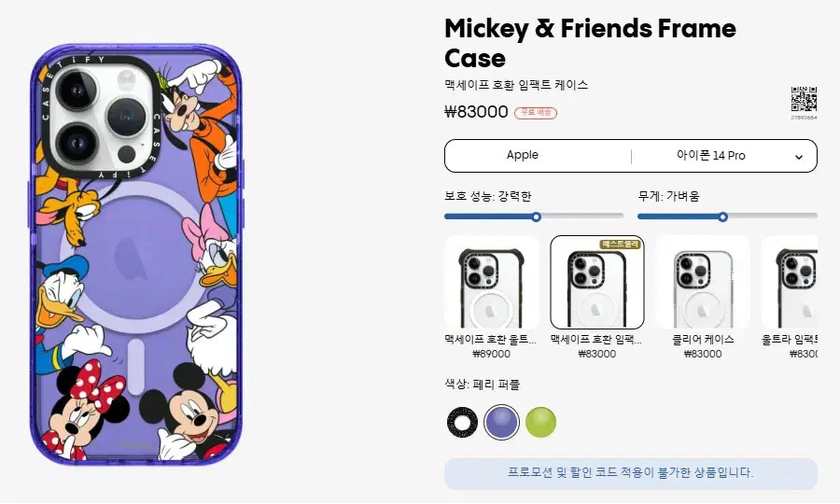The height and width of the screenshot is (504, 840).
Task: Click the weight slider handle
Action: coord(722,217)
